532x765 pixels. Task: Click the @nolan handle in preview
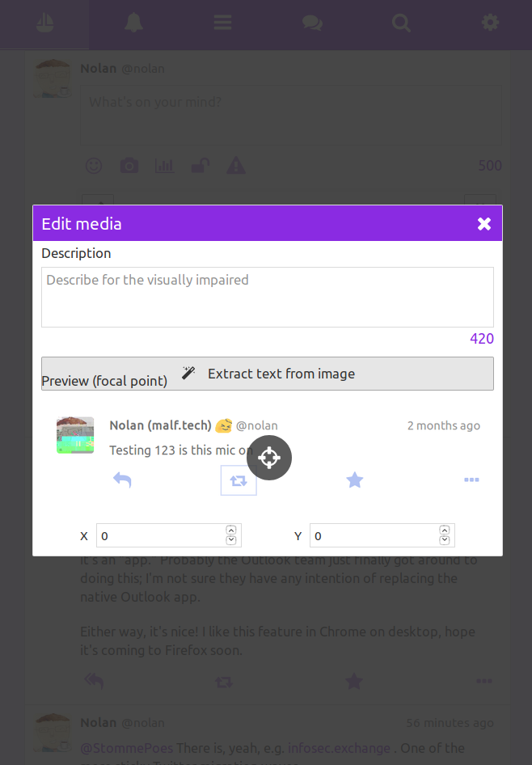coord(257,425)
